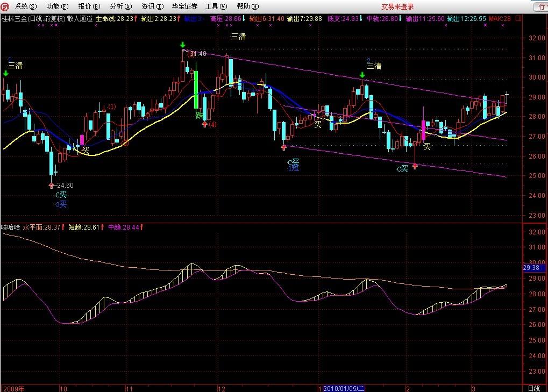
Task: Open the 分析(A) menu
Action: [x=120, y=6]
